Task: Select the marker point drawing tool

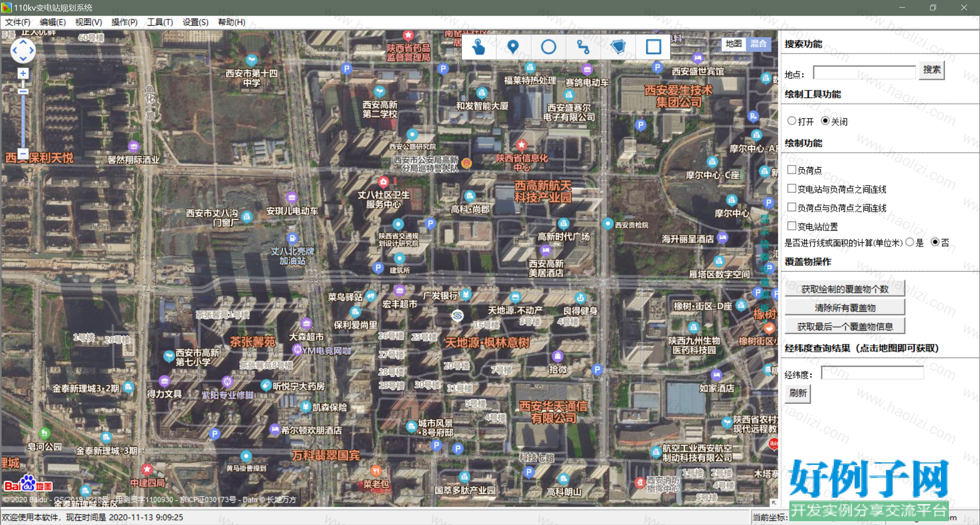Action: 513,47
